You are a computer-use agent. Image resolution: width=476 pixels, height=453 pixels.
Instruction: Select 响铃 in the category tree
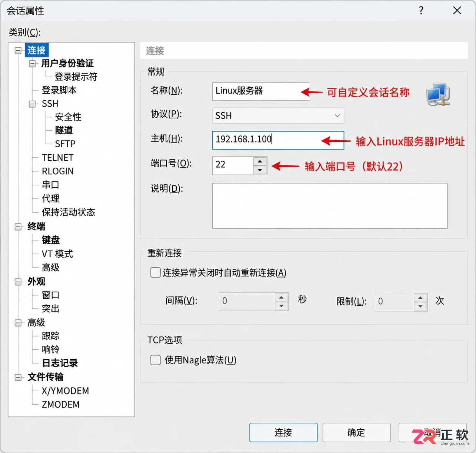click(x=50, y=349)
